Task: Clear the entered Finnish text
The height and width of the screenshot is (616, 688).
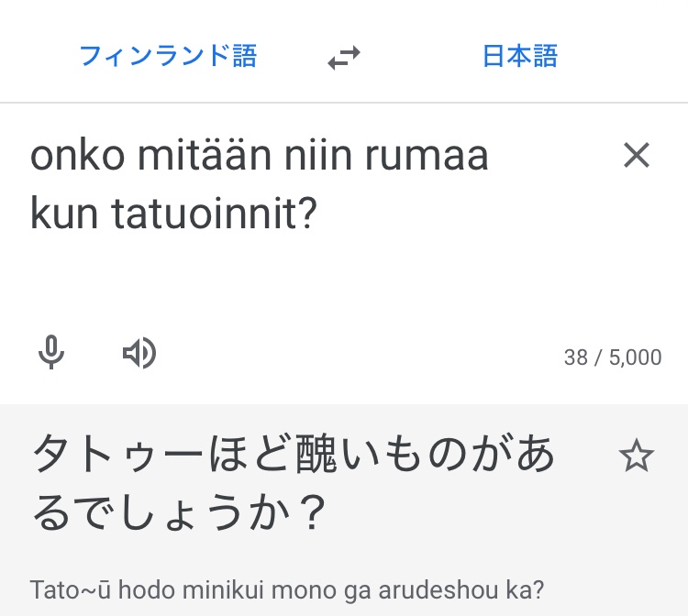Action: click(636, 156)
